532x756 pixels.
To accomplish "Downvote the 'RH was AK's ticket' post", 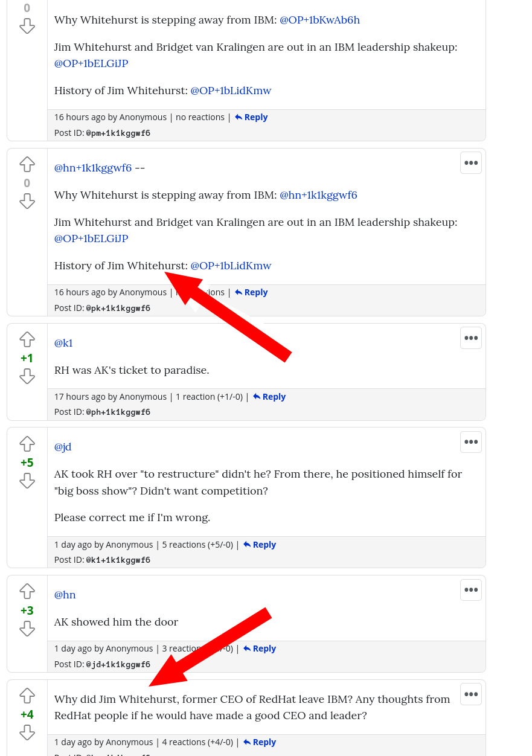I will click(27, 376).
